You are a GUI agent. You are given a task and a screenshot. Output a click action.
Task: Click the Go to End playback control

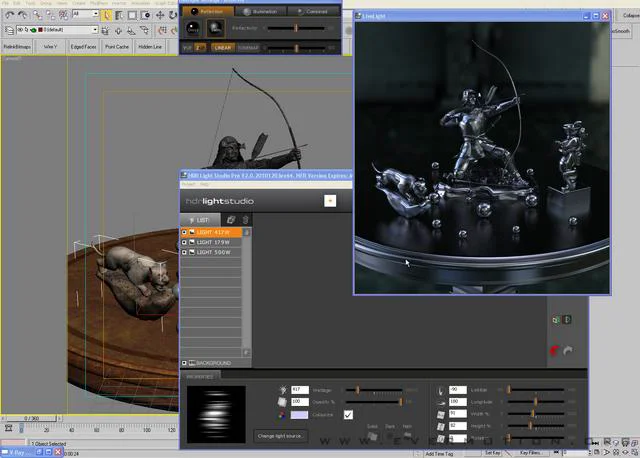coord(596,442)
